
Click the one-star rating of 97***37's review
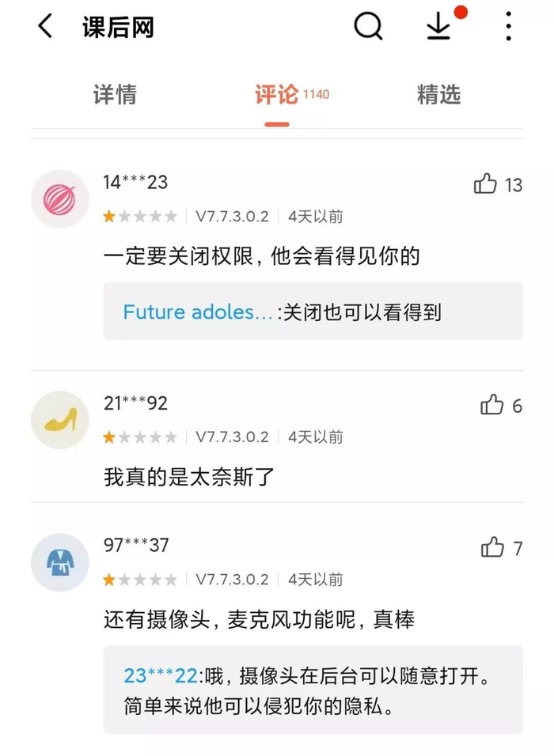coord(140,580)
